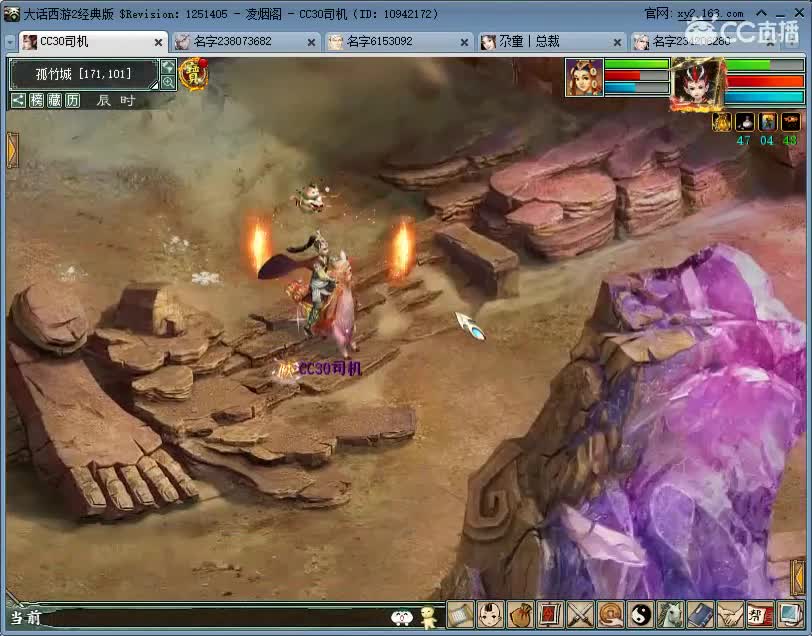
Task: Open the character face icon in bottom toolbar
Action: pyautogui.click(x=490, y=615)
